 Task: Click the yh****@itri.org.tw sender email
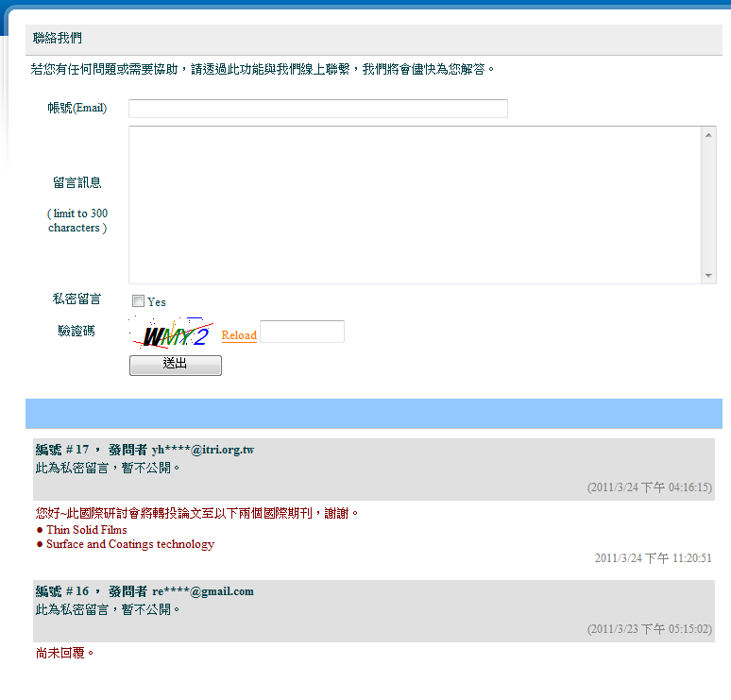click(x=202, y=450)
